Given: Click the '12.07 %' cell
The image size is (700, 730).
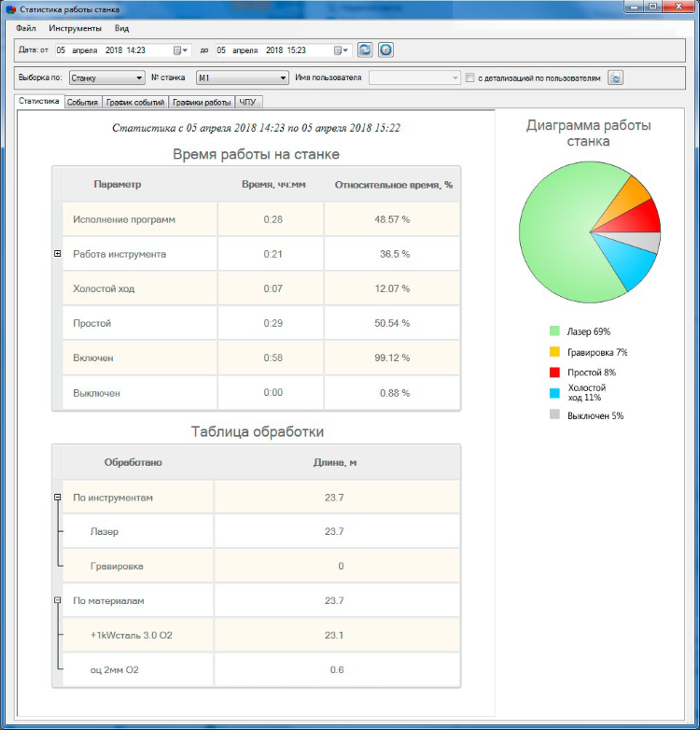Looking at the screenshot, I should click(x=392, y=288).
